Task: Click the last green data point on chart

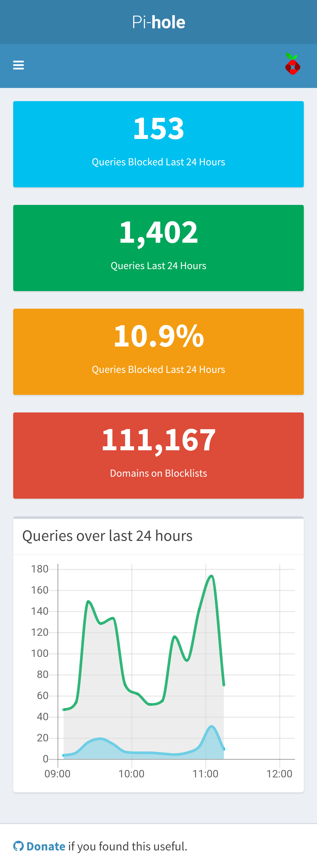Action: pyautogui.click(x=224, y=685)
